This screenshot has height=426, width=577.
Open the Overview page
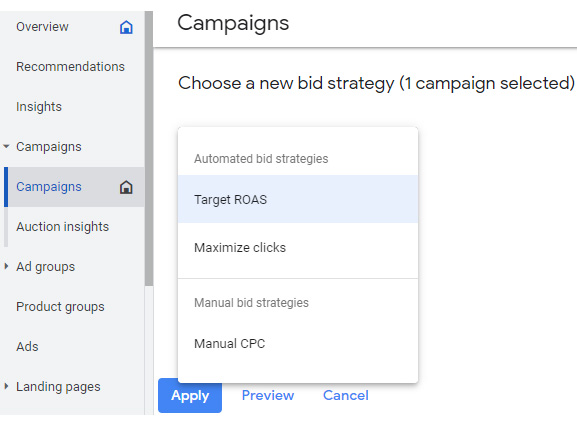coord(42,27)
